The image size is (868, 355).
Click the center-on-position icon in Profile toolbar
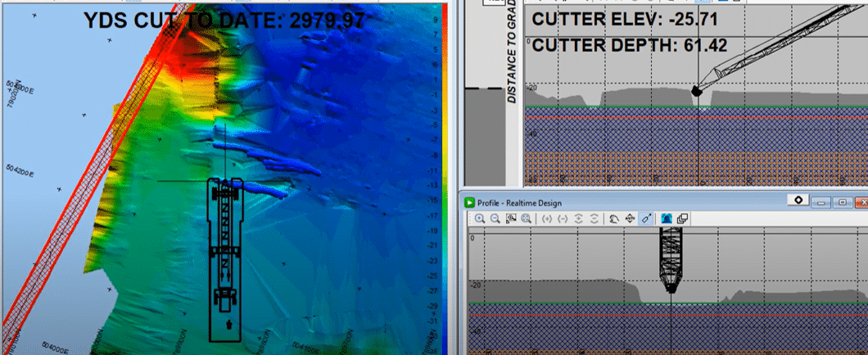coord(630,219)
